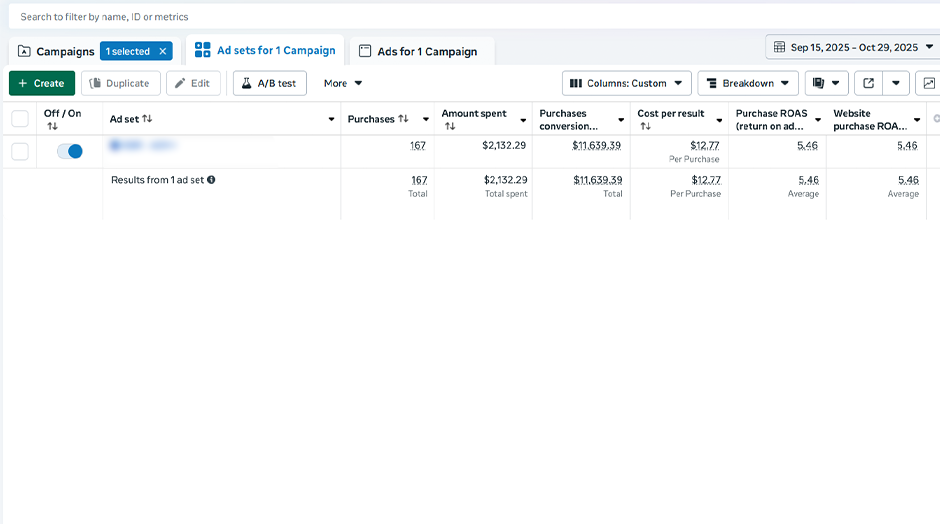Check the select-all header checkbox
This screenshot has height=524, width=940.
(x=20, y=119)
